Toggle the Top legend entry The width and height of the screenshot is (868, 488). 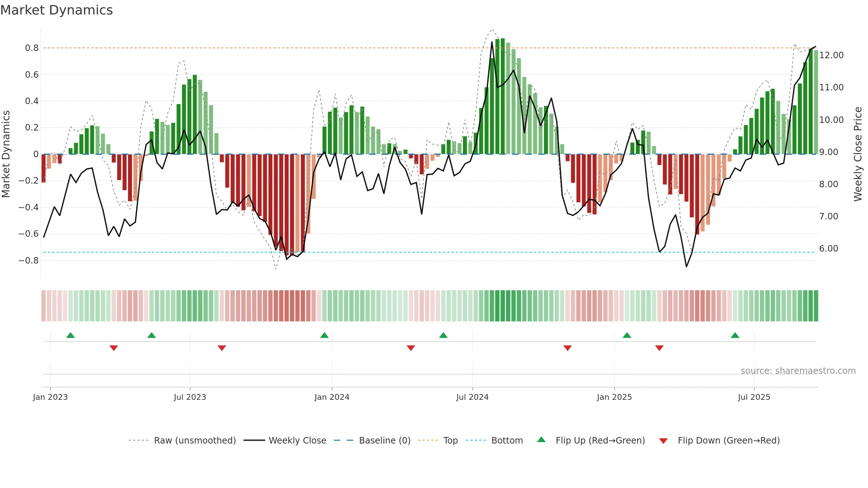pos(438,440)
